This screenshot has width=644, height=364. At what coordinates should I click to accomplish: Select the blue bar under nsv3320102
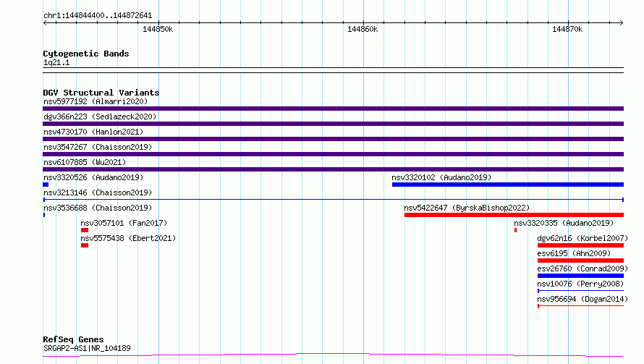[x=508, y=185]
